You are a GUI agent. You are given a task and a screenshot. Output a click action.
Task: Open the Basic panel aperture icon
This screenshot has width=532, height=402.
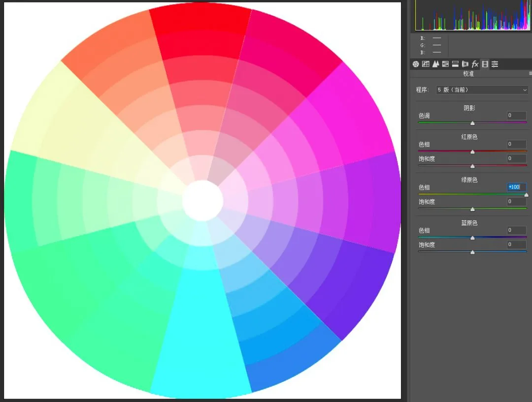pos(416,64)
